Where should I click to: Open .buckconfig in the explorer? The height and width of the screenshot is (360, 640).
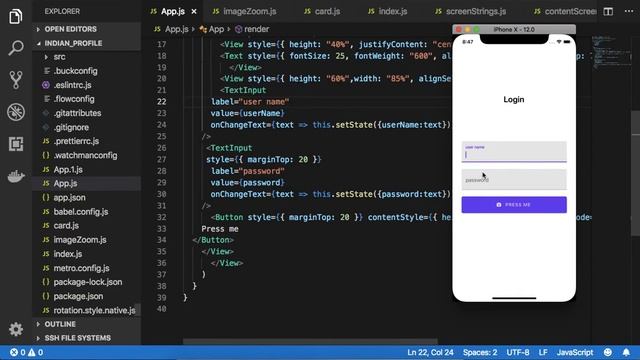(76, 71)
